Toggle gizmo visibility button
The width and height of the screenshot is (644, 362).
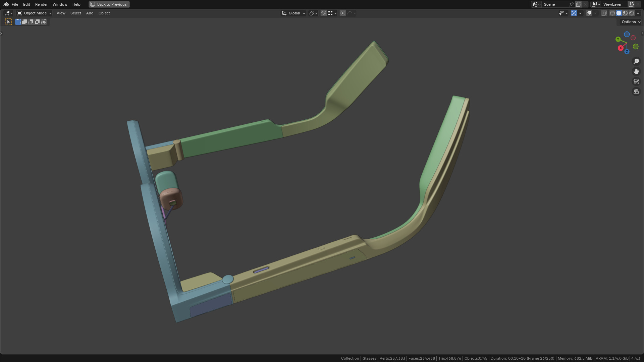pyautogui.click(x=574, y=13)
